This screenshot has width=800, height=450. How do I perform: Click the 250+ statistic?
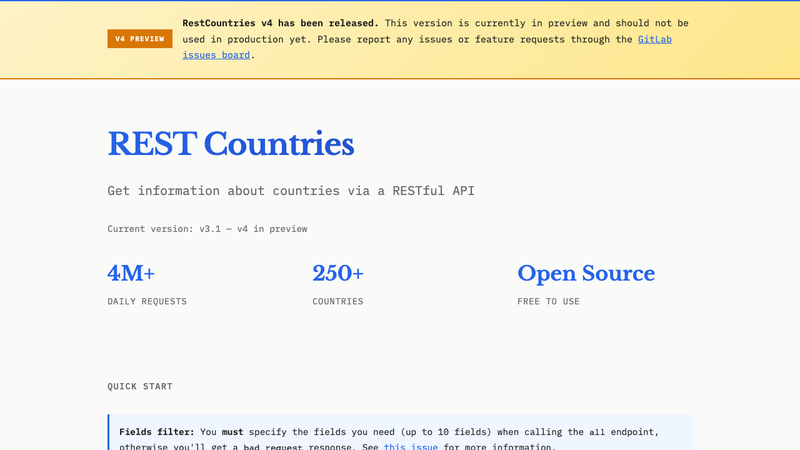pyautogui.click(x=338, y=273)
